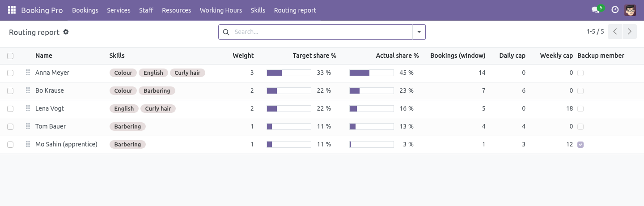644x206 pixels.
Task: Uncheck Backup member for Mo Sahin
Action: 580,145
